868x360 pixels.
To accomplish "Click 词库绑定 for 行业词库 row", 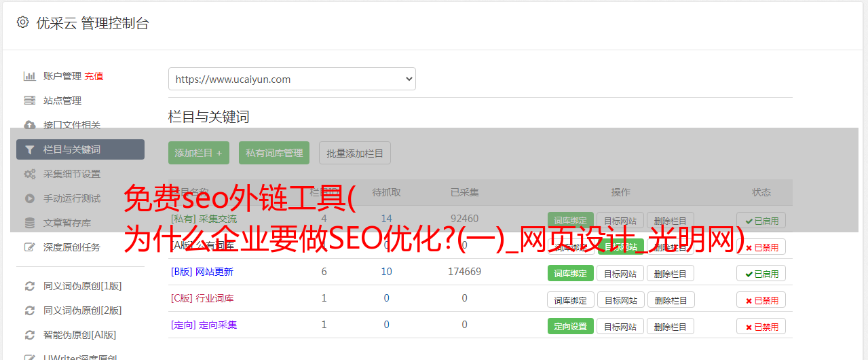I will tap(571, 300).
